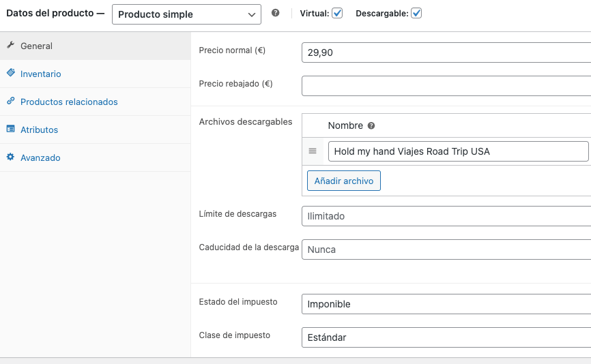Click the Caducidad de la descarga field
591x364 pixels.
coord(446,249)
